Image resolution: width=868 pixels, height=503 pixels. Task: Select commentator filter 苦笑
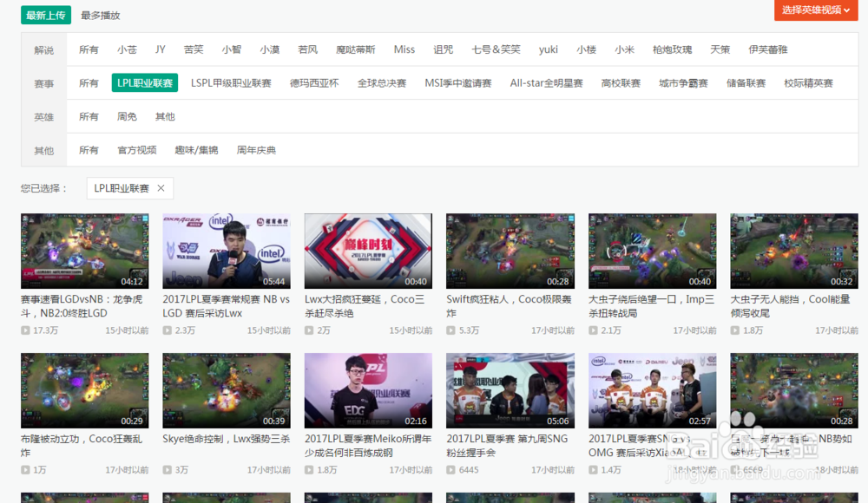pos(194,49)
